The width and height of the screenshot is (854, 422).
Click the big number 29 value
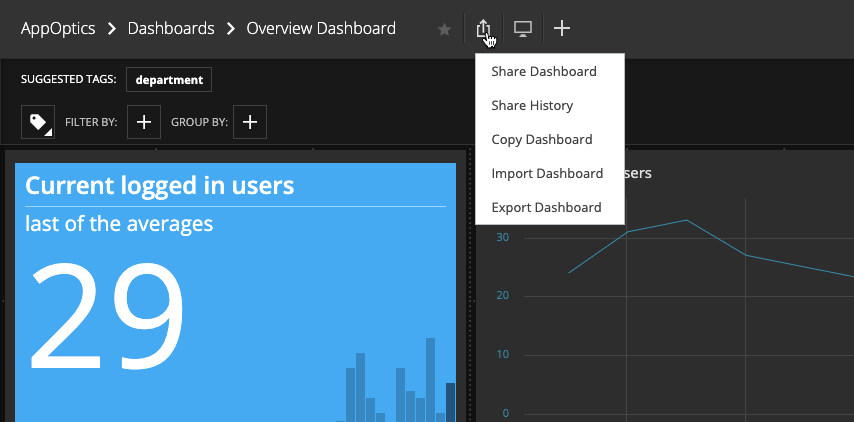click(107, 316)
